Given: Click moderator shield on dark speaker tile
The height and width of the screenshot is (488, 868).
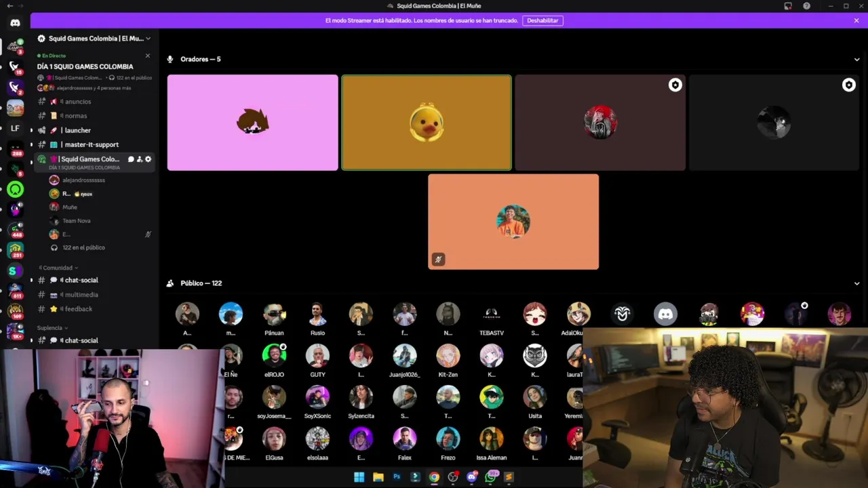Looking at the screenshot, I should tap(848, 85).
